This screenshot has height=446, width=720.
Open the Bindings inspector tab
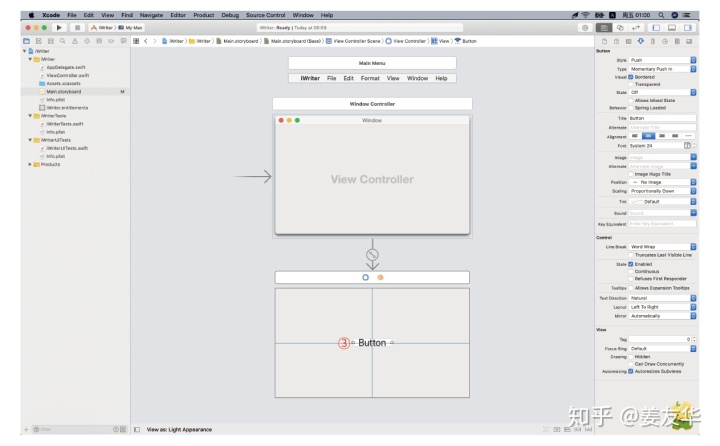tap(677, 41)
